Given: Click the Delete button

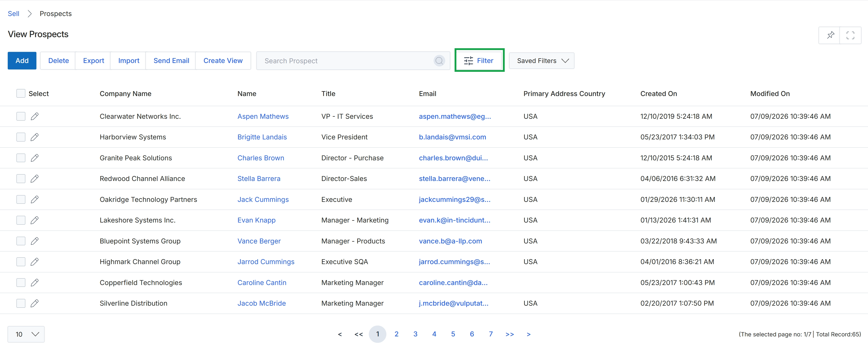Looking at the screenshot, I should (58, 61).
